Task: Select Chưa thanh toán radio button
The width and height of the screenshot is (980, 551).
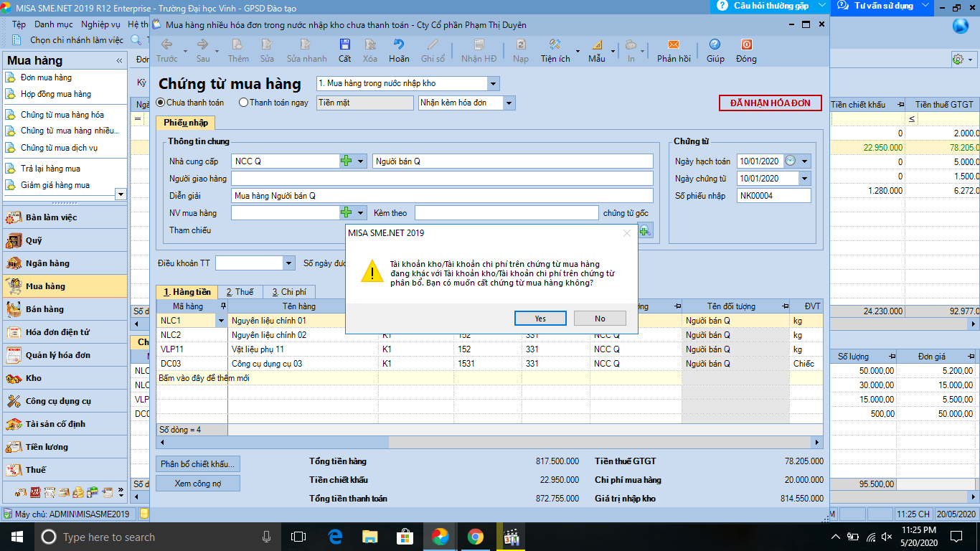Action: pyautogui.click(x=161, y=103)
